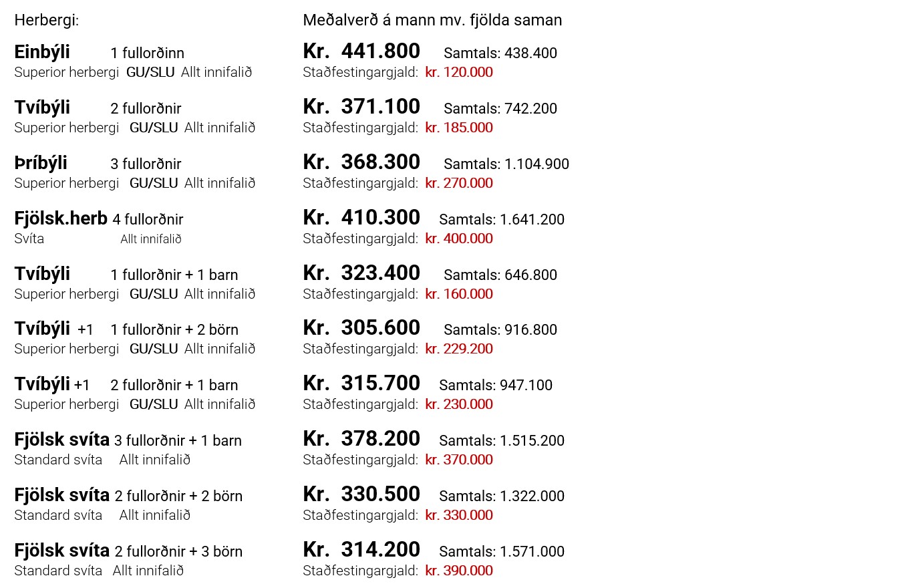Select the price Kr. 315.700
Screen dimensions: 922x588
(x=361, y=384)
